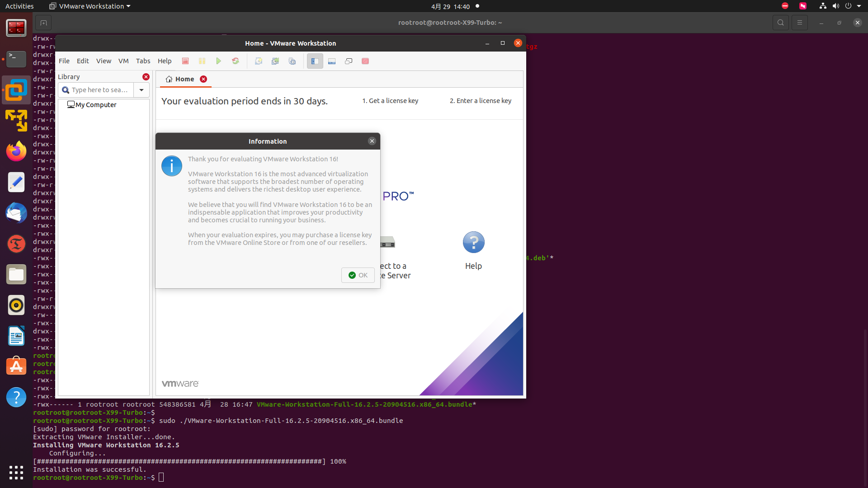The height and width of the screenshot is (488, 868).
Task: Click the library search input field
Action: tap(99, 90)
